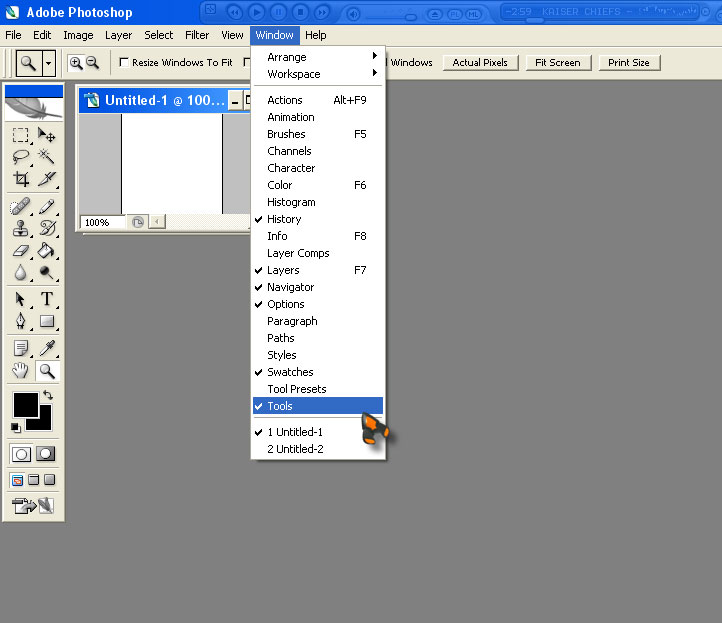Toggle Layers panel in Window menu
The height and width of the screenshot is (623, 722).
click(318, 270)
